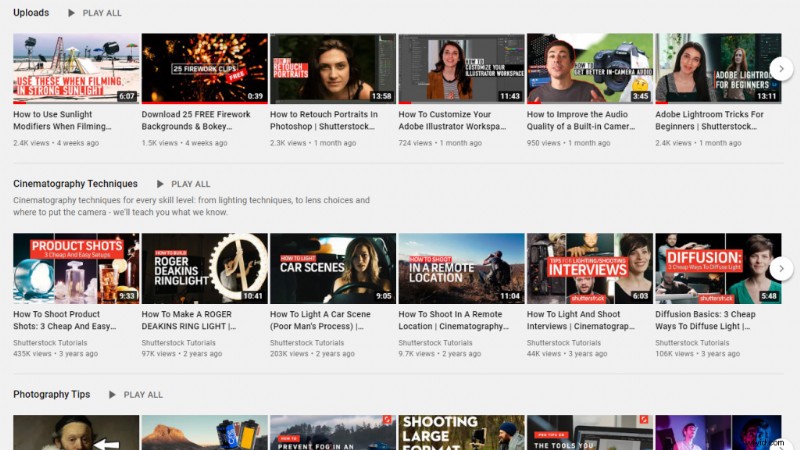Image resolution: width=800 pixels, height=450 pixels.
Task: Click the play icon beside Uploads
Action: [71, 13]
